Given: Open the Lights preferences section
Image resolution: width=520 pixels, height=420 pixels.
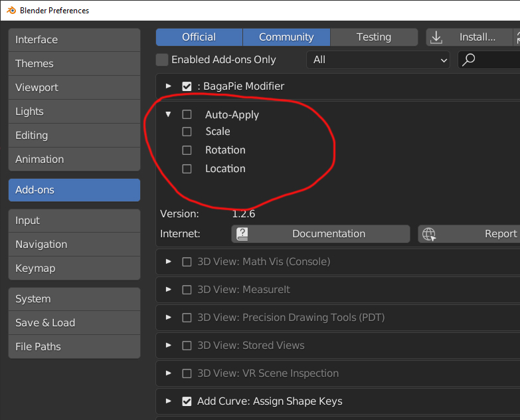Looking at the screenshot, I should pos(74,112).
